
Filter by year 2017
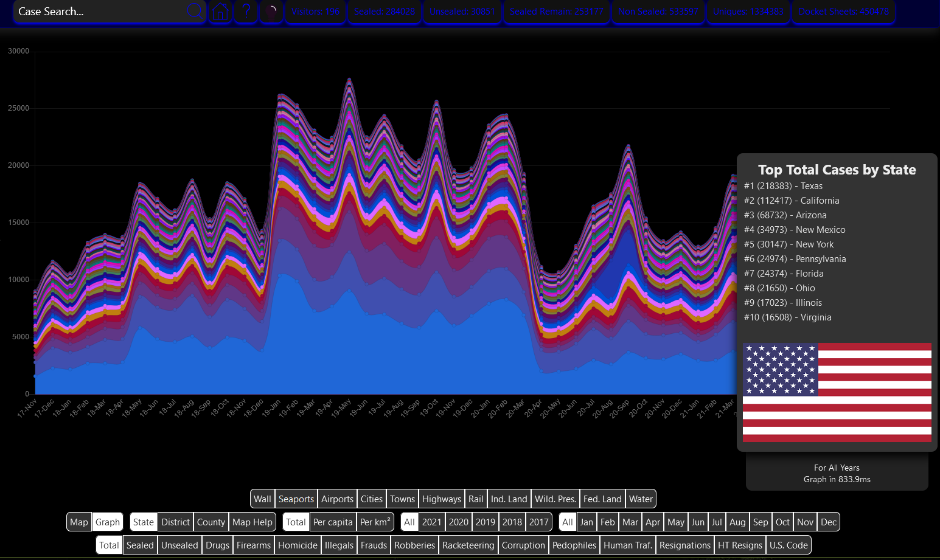pyautogui.click(x=539, y=522)
